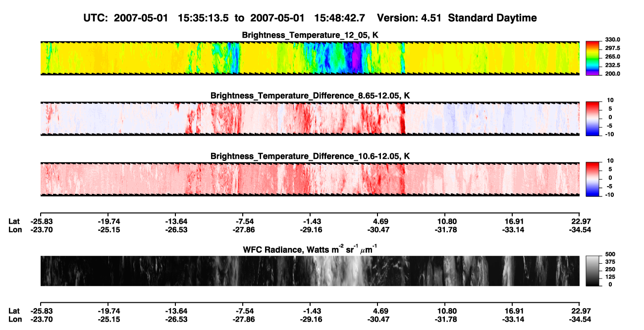
Task: Click the 330.0 colorbar label
Action: pos(613,40)
